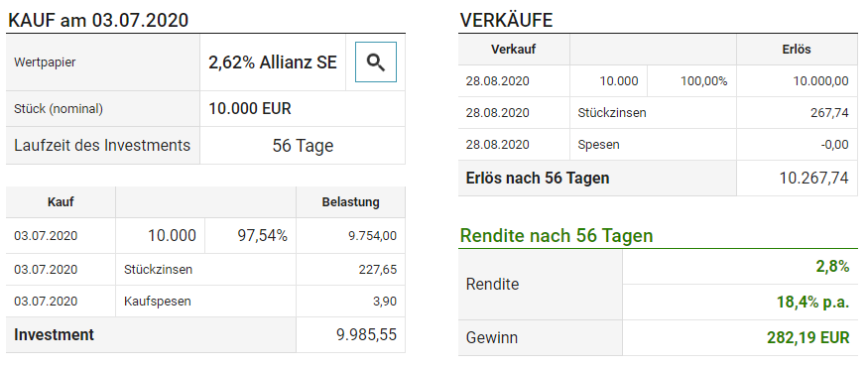
Task: Select the 100,00% sale price cell
Action: [x=692, y=80]
